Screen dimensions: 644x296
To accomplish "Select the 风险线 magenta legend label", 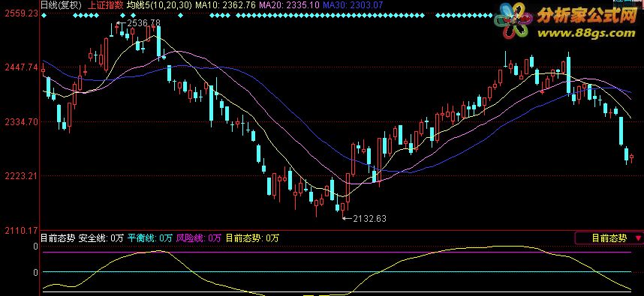I will (198, 238).
